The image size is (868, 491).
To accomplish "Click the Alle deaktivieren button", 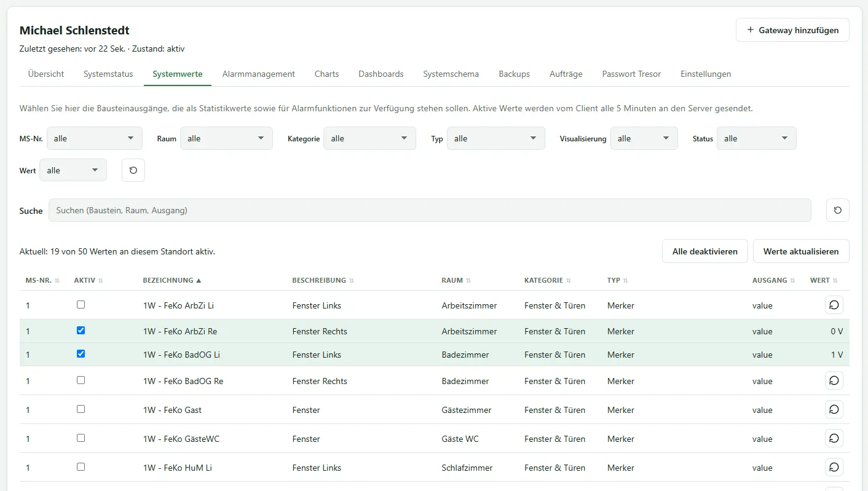I will pos(704,251).
